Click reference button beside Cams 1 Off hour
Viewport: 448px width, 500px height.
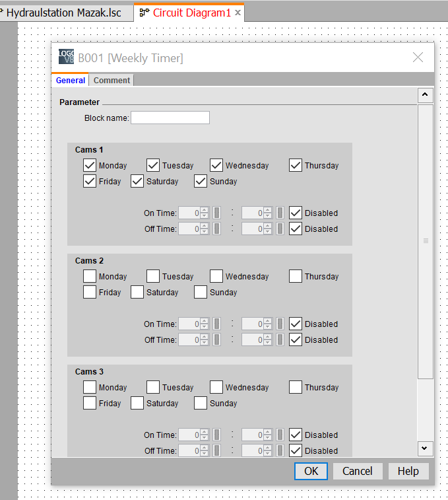[x=216, y=229]
